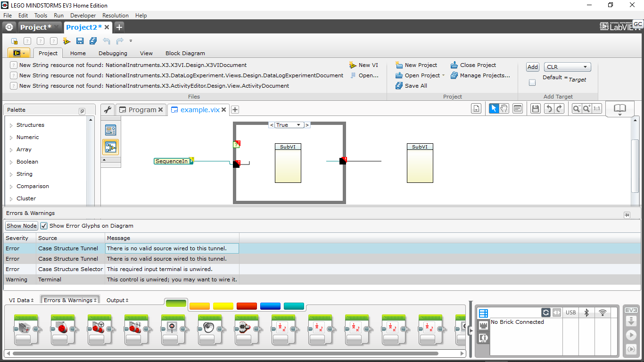
Task: Download and run program on EV3
Action: (x=631, y=335)
